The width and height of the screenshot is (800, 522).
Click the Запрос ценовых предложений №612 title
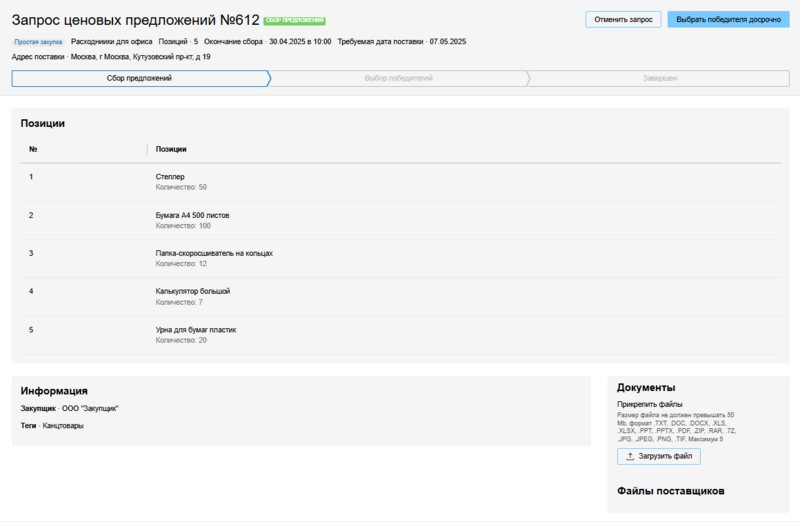click(x=135, y=20)
